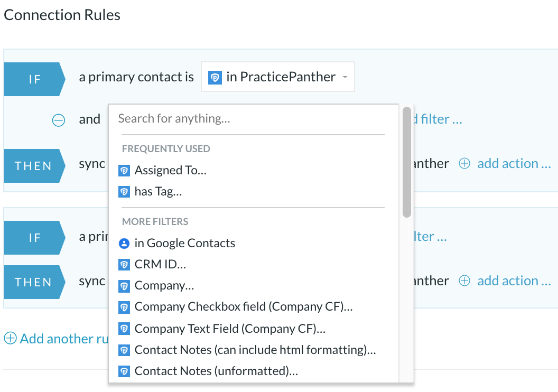Viewport: 558px width, 392px height.
Task: Click the 'FREQUENTLY USED' section header
Action: pos(166,148)
